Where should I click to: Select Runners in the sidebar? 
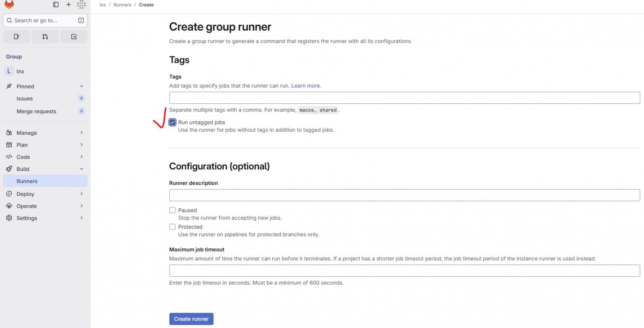(x=27, y=181)
